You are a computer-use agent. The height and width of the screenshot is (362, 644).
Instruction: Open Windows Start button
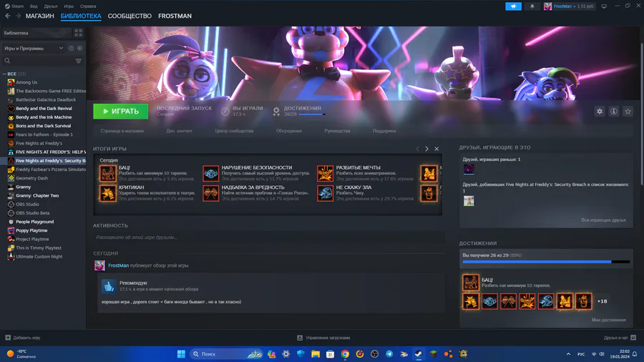(181, 354)
